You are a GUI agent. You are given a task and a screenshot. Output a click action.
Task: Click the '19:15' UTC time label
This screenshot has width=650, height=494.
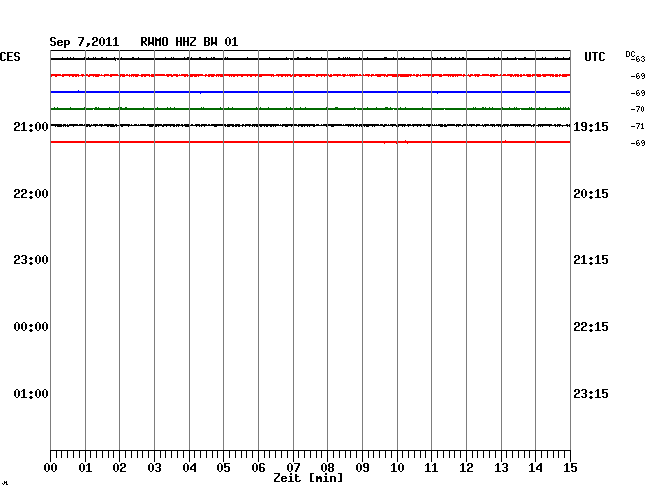pos(591,126)
